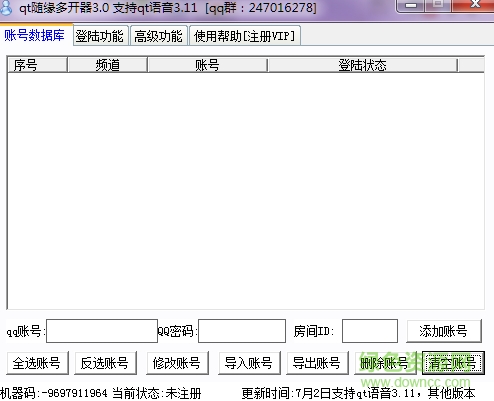Click the 登陆状态 column header
494x401 pixels.
(363, 65)
